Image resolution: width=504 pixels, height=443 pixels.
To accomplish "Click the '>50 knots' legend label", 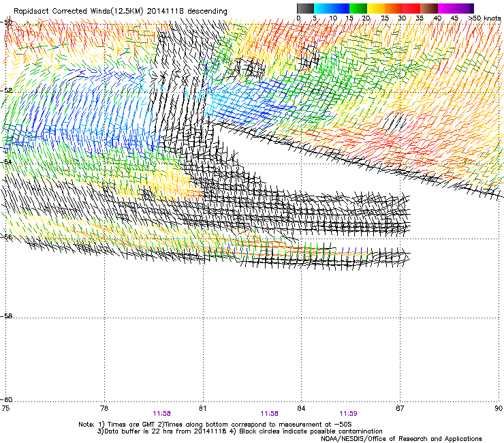I will (x=485, y=18).
